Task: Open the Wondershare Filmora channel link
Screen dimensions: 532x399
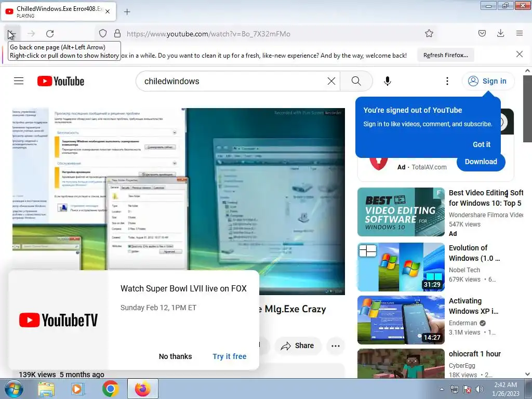Action: tap(486, 215)
